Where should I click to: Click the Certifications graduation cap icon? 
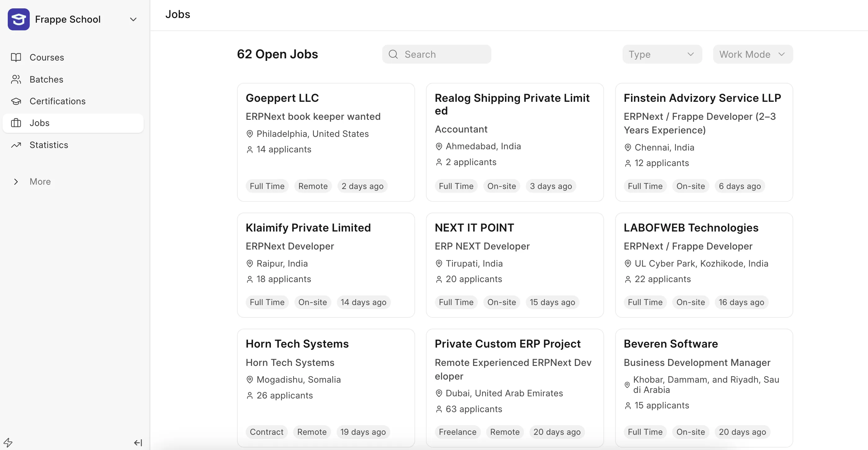[16, 101]
